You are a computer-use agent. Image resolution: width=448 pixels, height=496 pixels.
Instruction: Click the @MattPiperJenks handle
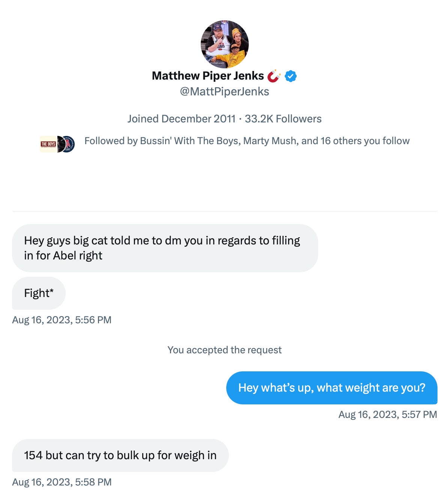pyautogui.click(x=224, y=92)
